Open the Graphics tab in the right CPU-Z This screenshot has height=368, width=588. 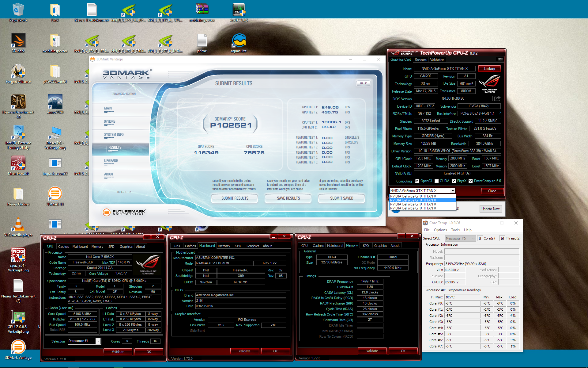pos(380,246)
